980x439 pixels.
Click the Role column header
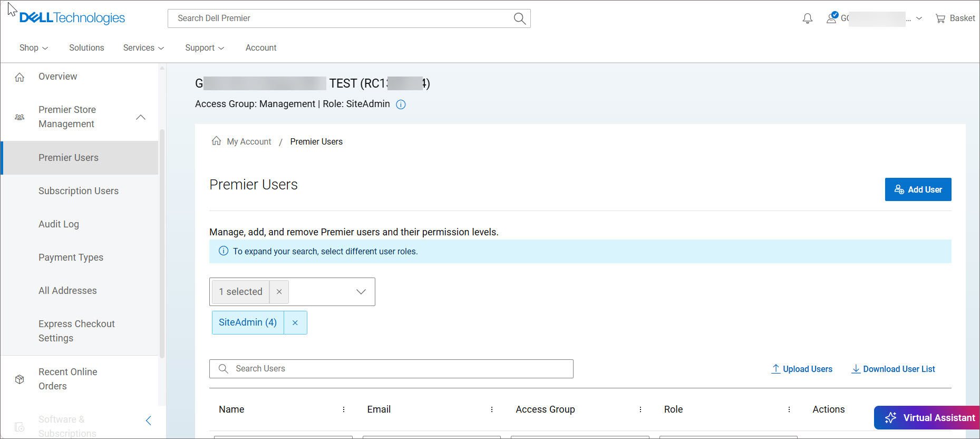point(673,409)
